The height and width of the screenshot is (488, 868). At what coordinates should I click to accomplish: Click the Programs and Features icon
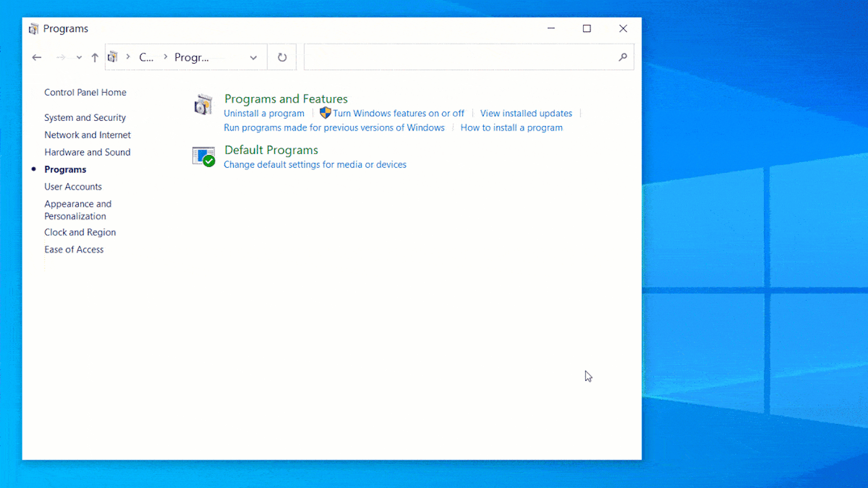pyautogui.click(x=203, y=104)
